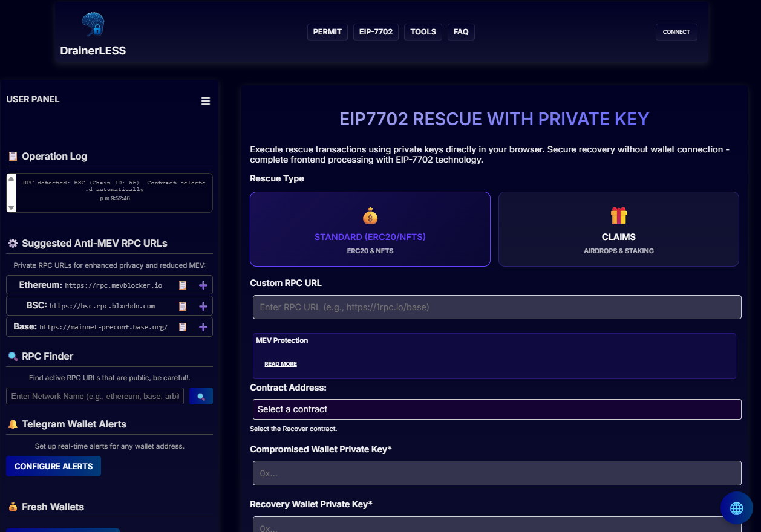Add the Ethereum RPC with plus icon

pos(203,285)
